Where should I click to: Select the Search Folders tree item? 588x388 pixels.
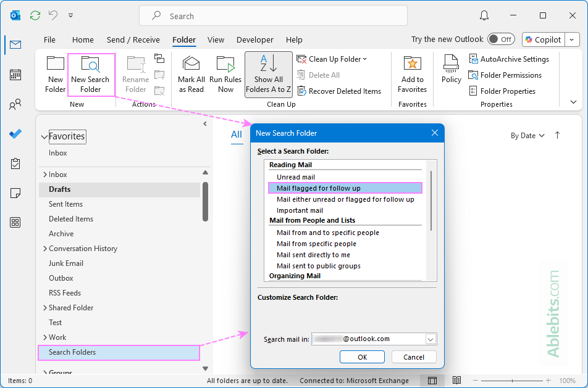(119, 352)
